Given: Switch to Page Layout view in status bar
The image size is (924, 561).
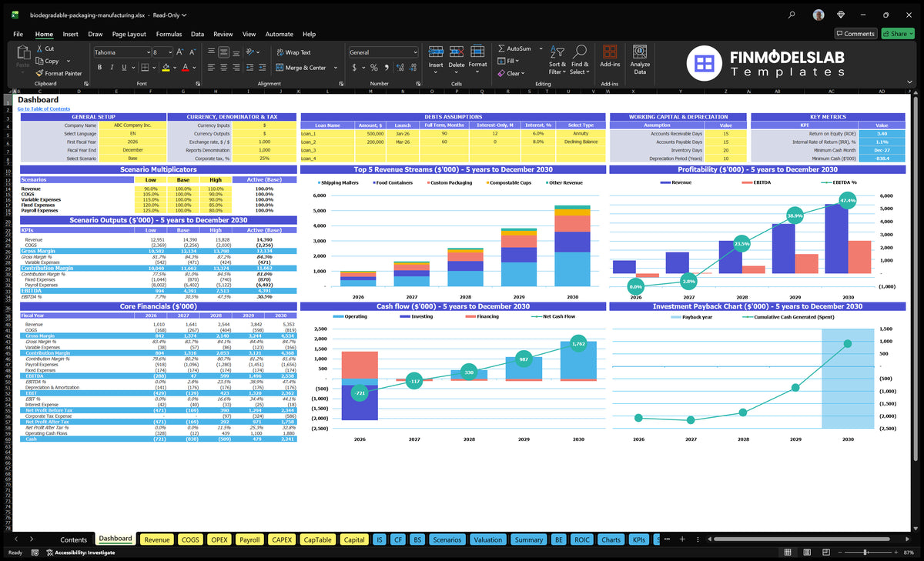Looking at the screenshot, I should click(x=805, y=553).
